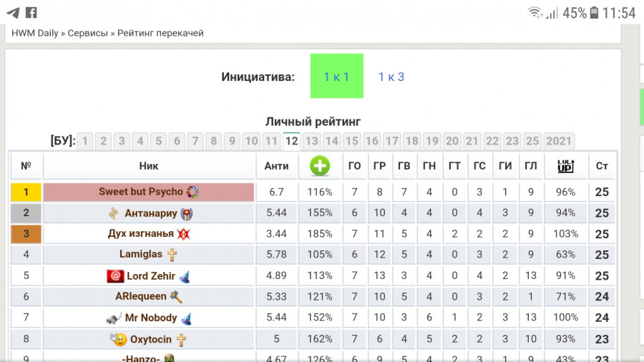
Task: Click the cross icon beside Lamiglas
Action: coord(172,255)
